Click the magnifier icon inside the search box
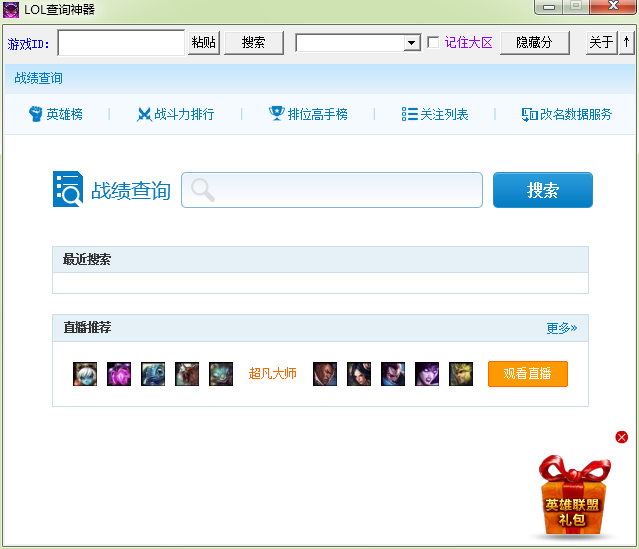 (x=203, y=190)
